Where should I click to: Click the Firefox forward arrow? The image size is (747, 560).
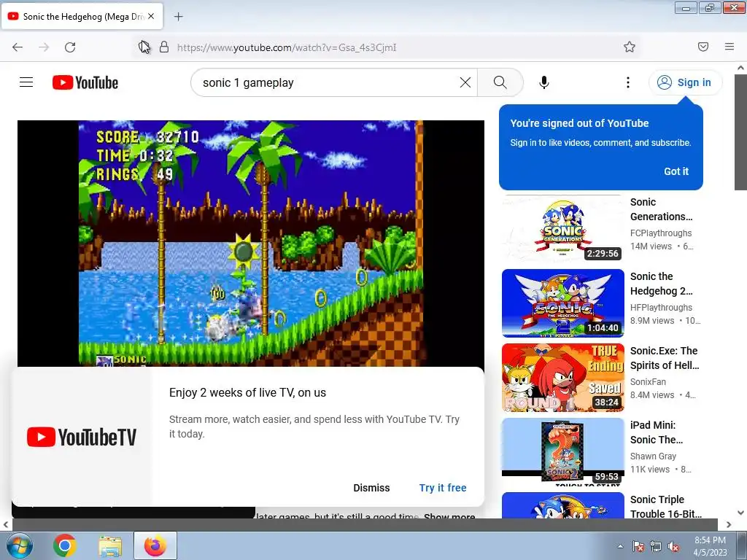[x=44, y=47]
